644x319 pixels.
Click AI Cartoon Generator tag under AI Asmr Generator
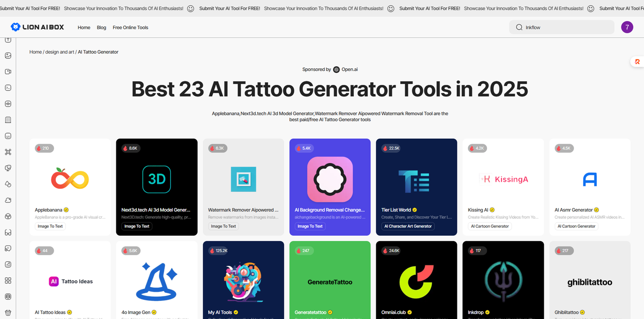[x=577, y=226]
